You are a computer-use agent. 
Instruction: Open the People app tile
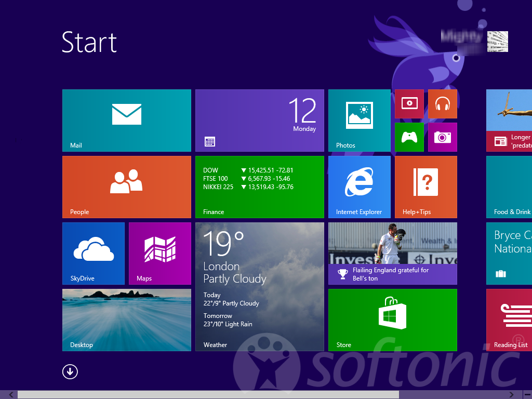click(x=126, y=187)
